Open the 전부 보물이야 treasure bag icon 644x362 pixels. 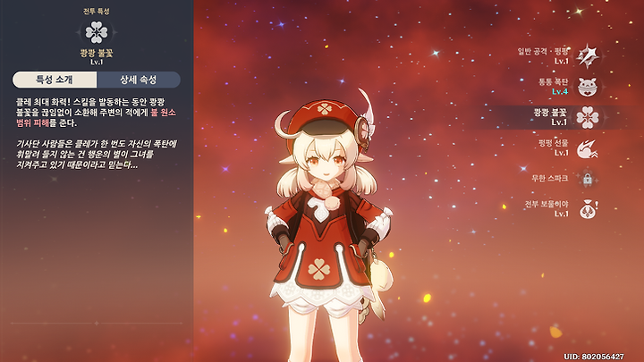point(588,209)
